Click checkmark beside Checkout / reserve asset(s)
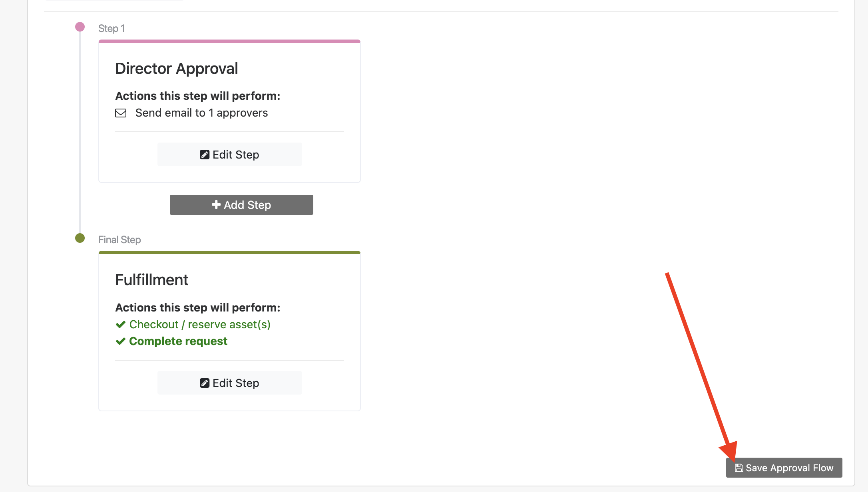 tap(121, 325)
